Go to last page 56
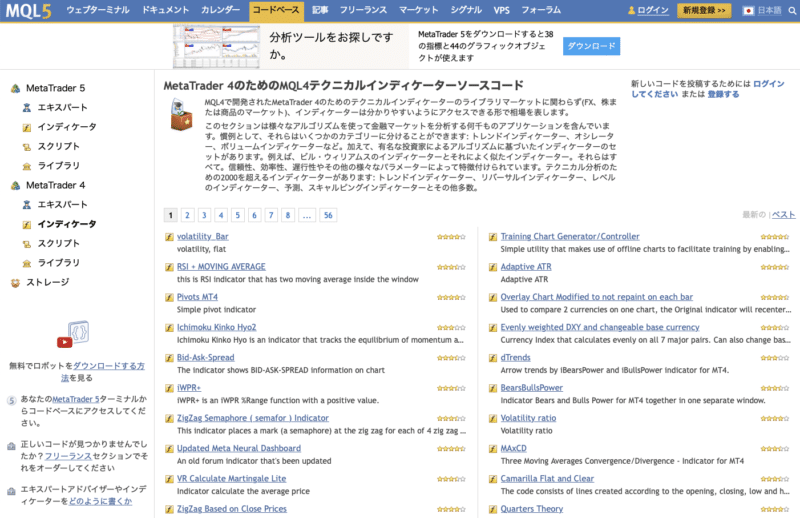The height and width of the screenshot is (518, 800). click(328, 215)
